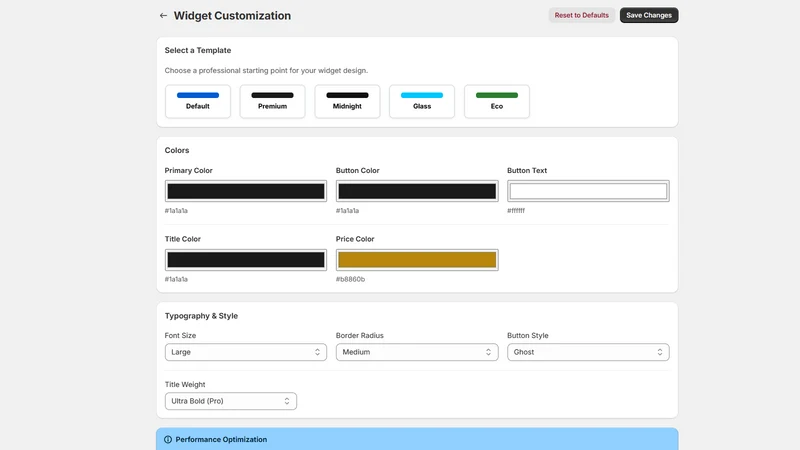Open the Price Color gold swatch
The width and height of the screenshot is (800, 450).
417,260
